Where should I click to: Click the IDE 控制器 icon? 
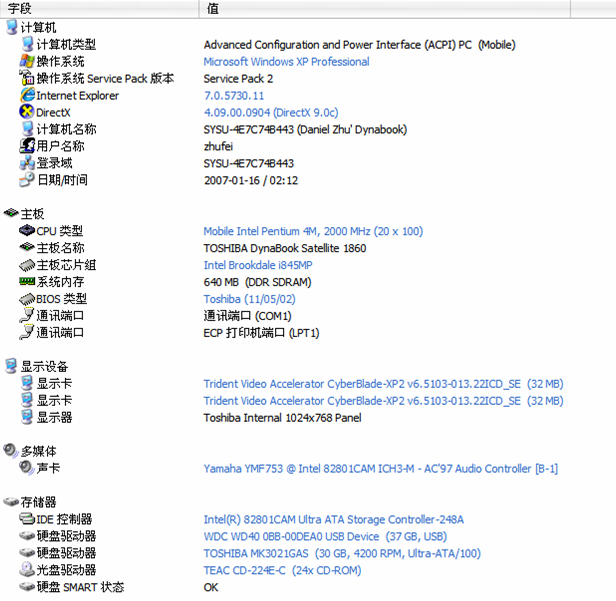tap(27, 519)
